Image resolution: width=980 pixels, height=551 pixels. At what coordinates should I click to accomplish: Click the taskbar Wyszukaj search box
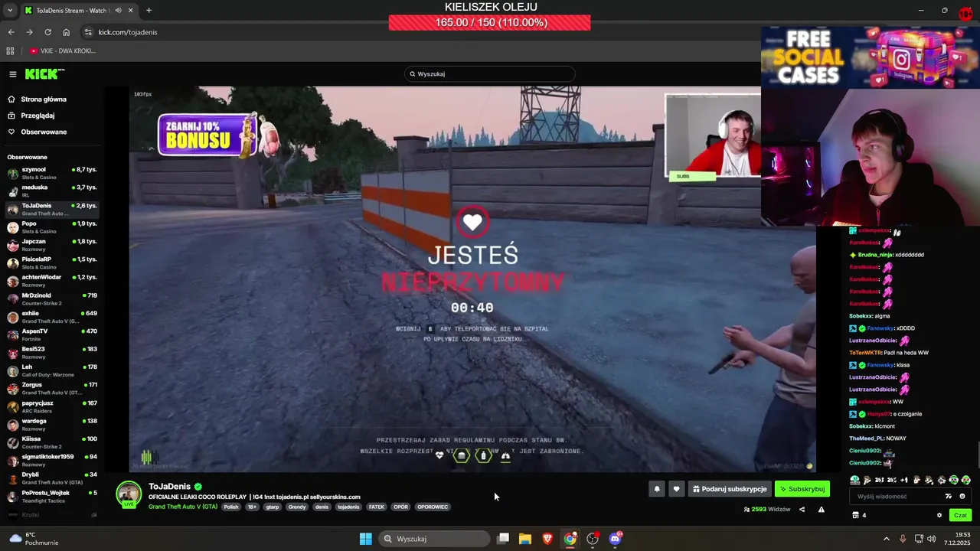coord(434,539)
